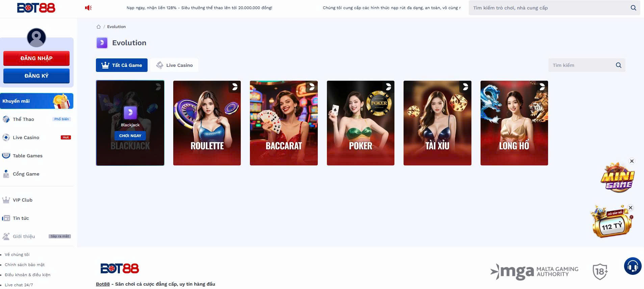Click the top search magnifier icon
Image resolution: width=644 pixels, height=289 pixels.
tap(633, 8)
